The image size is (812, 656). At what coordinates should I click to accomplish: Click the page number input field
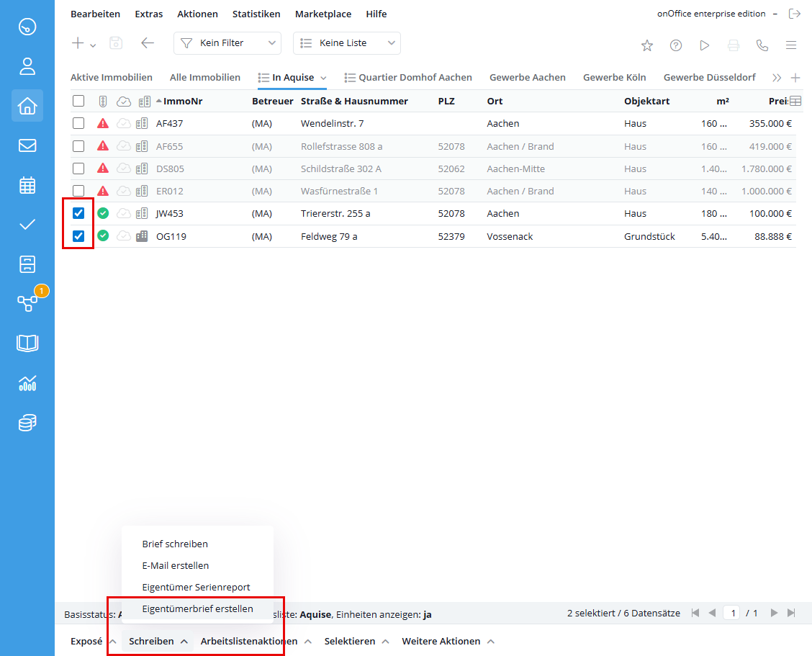[732, 613]
